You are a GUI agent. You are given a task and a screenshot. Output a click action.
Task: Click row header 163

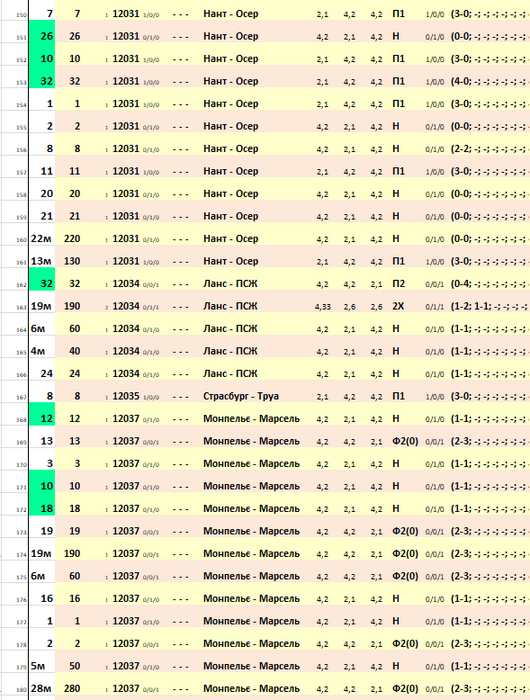[x=21, y=308]
